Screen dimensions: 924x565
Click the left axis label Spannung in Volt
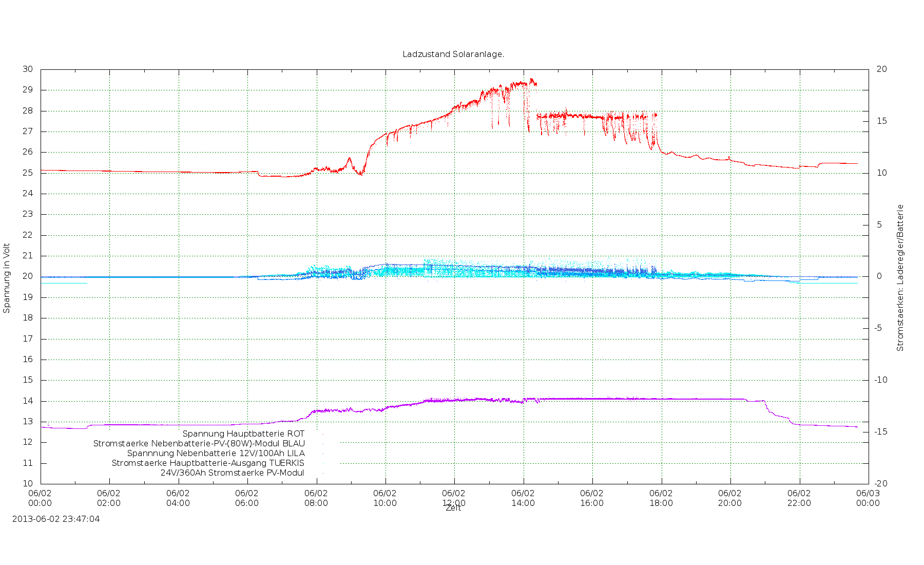pyautogui.click(x=7, y=278)
